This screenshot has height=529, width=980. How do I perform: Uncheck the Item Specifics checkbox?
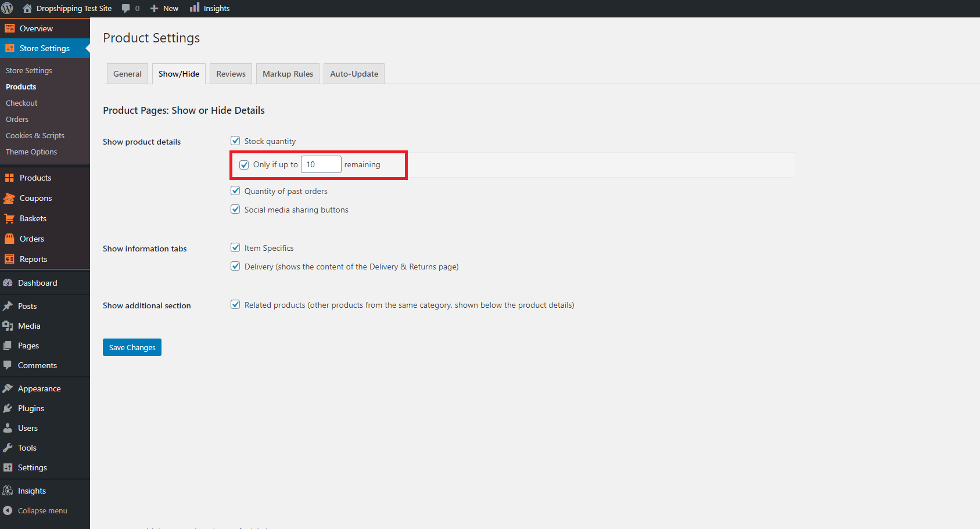tap(235, 247)
